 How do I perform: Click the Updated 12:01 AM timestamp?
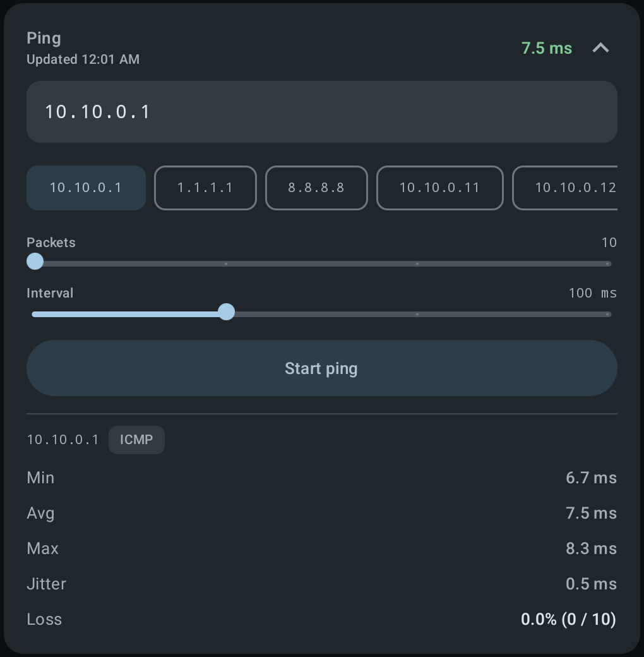pyautogui.click(x=83, y=59)
